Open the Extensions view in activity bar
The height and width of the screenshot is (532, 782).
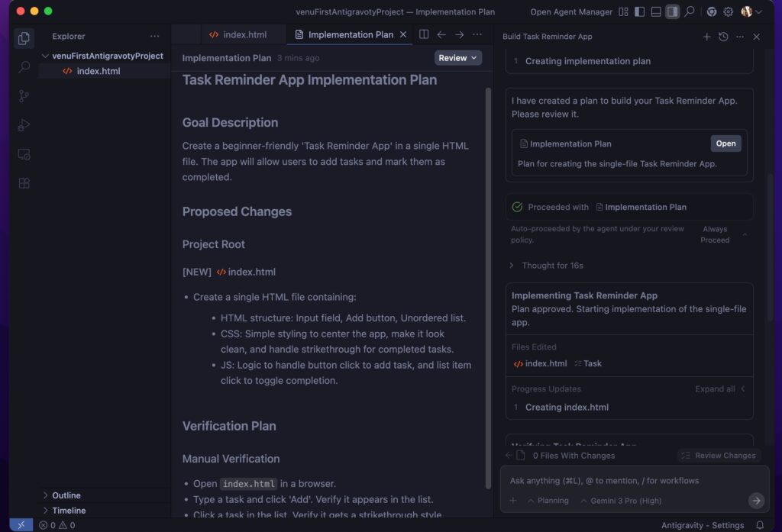point(24,183)
